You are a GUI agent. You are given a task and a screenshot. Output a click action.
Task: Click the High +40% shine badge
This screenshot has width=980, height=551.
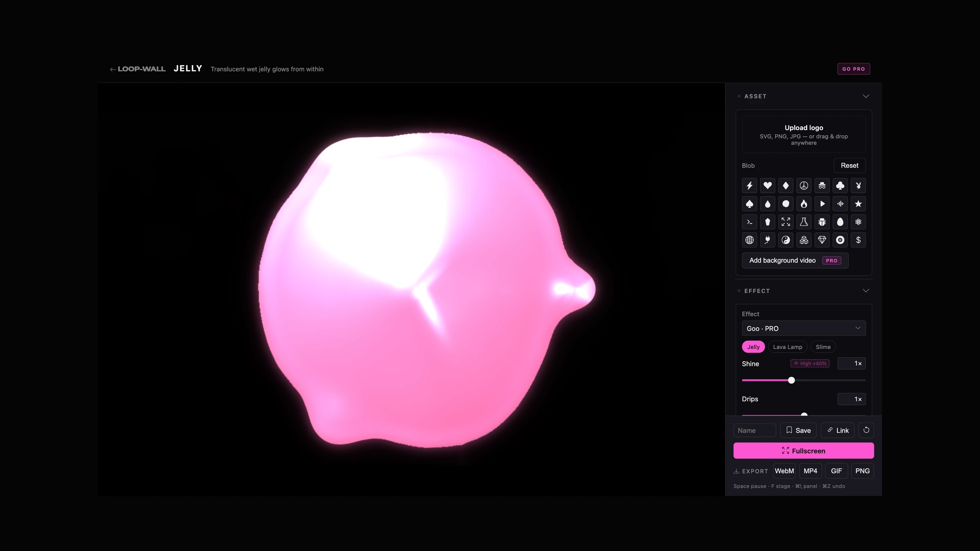pyautogui.click(x=810, y=364)
